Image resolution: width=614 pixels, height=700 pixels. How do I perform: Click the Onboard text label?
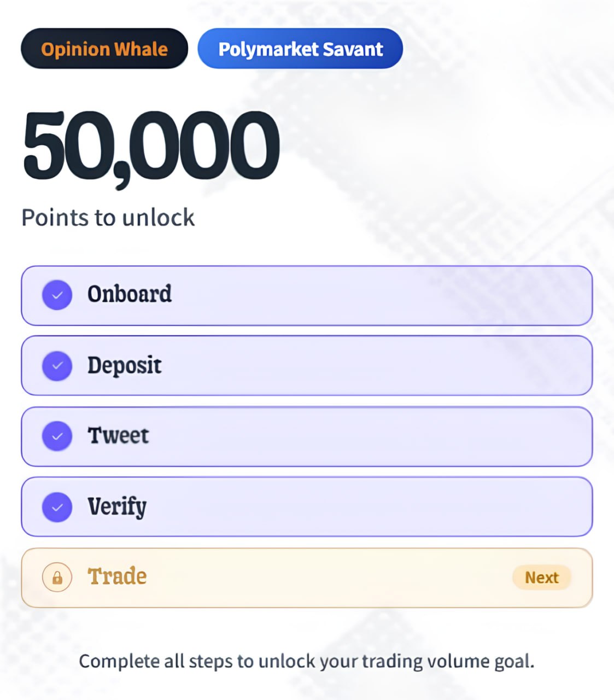pyautogui.click(x=130, y=294)
